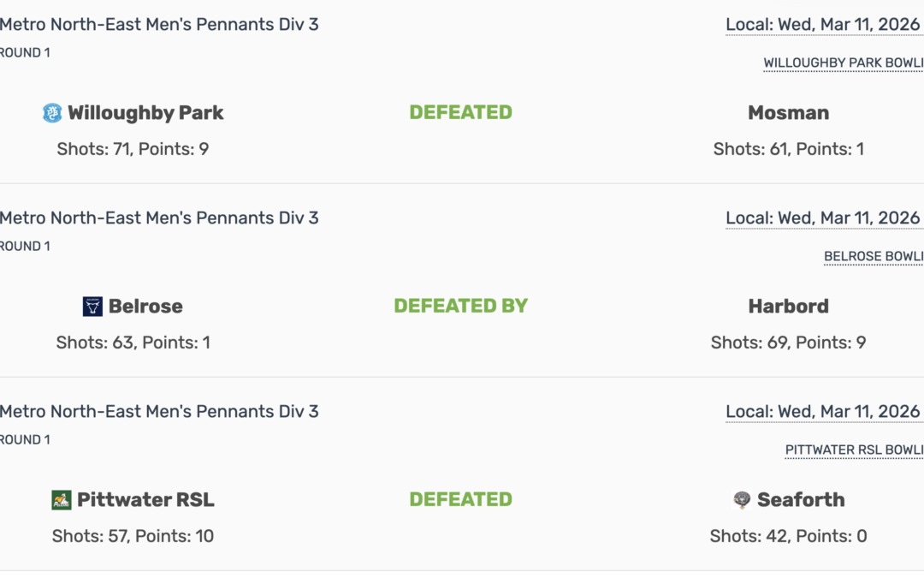The image size is (924, 578).
Task: Click the Belrose bull club emblem
Action: pos(94,306)
